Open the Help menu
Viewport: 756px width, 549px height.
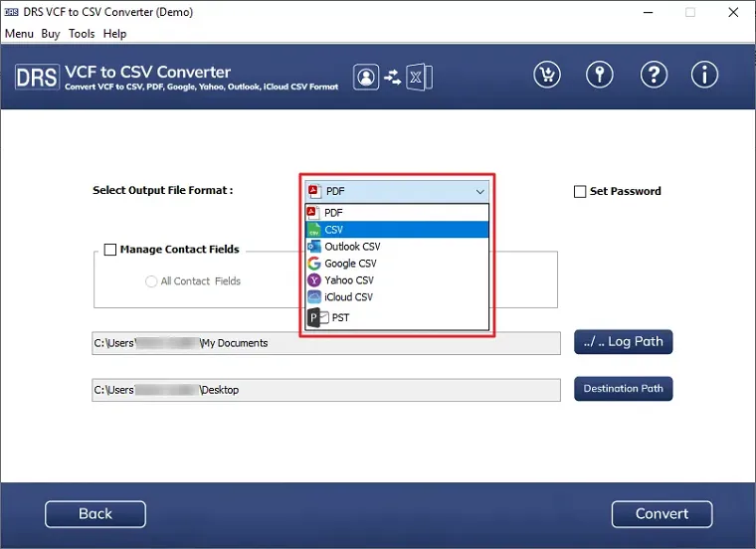pyautogui.click(x=114, y=34)
